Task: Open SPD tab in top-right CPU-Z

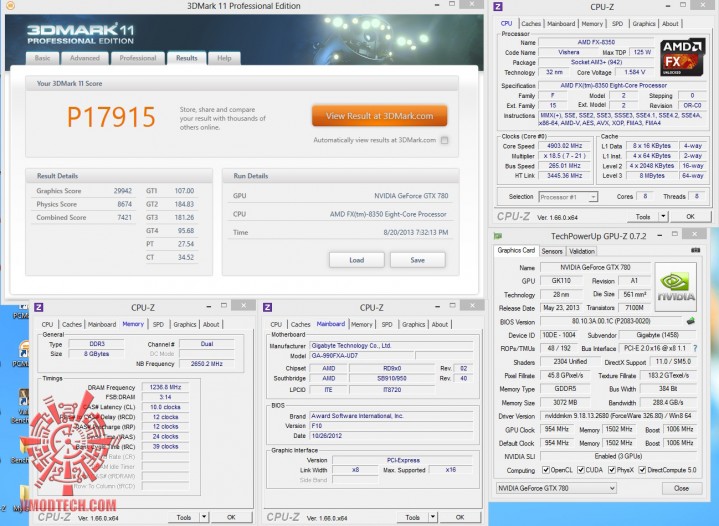Action: tap(617, 24)
